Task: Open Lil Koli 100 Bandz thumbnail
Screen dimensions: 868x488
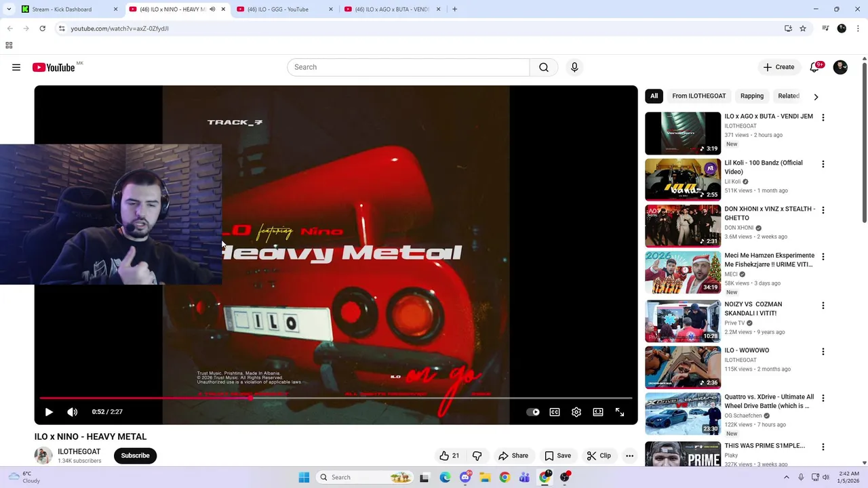Action: tap(683, 180)
